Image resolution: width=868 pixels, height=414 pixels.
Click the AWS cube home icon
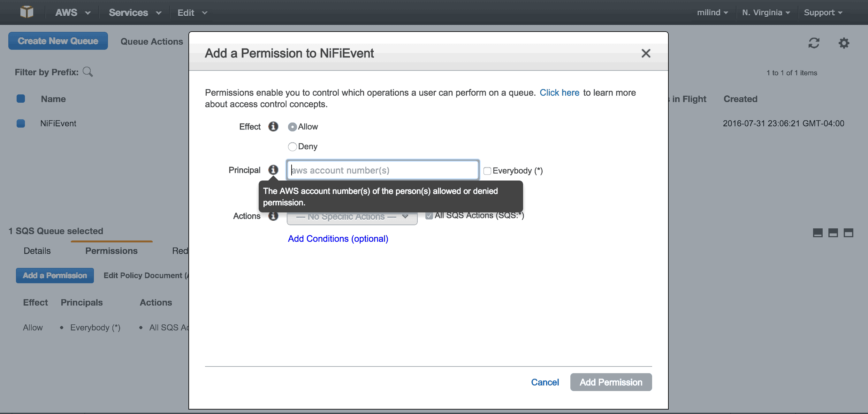(27, 12)
